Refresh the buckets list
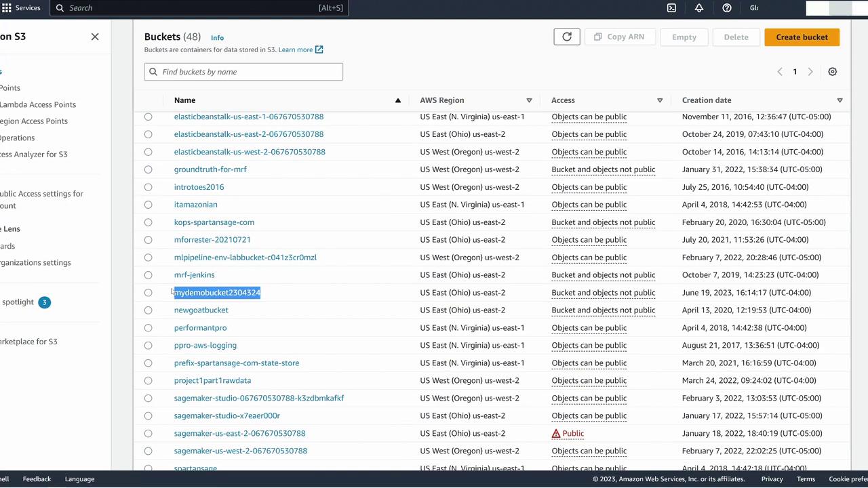Screen dimensions: 868x488 567,37
